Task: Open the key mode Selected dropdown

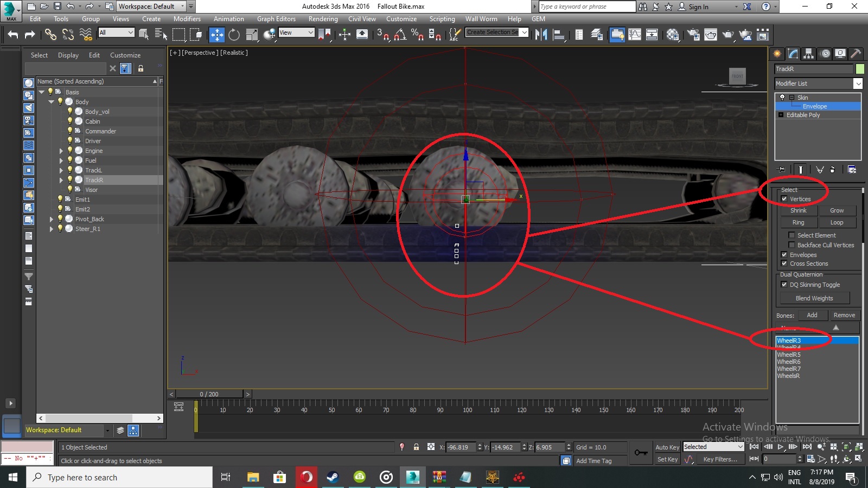Action: pyautogui.click(x=713, y=447)
